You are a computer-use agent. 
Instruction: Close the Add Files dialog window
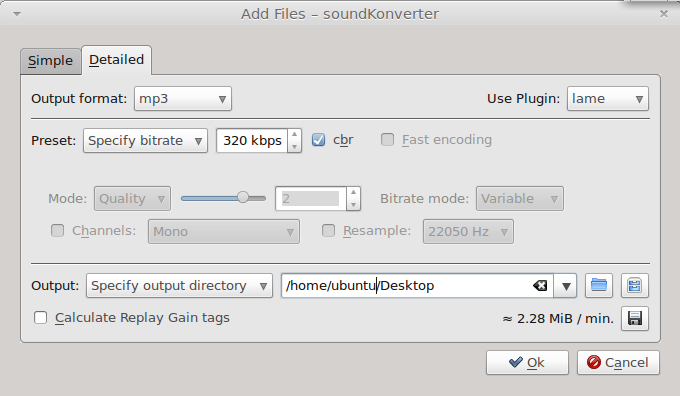pyautogui.click(x=664, y=14)
